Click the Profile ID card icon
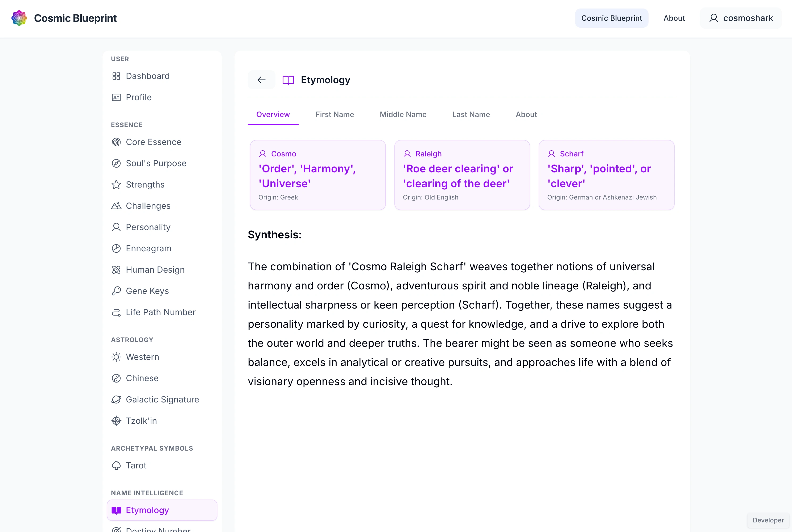The width and height of the screenshot is (792, 532). [116, 97]
